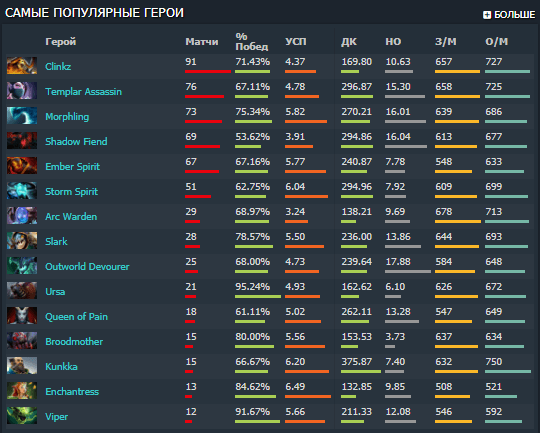Click the Templar Assassin portrait icon
This screenshot has height=433, width=540.
[x=22, y=91]
